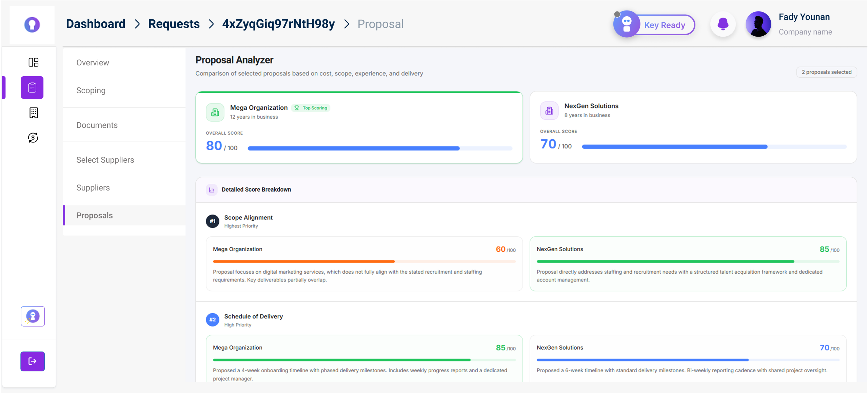Screen dimensions: 868x393
Task: Switch to the Overview tab
Action: pyautogui.click(x=93, y=63)
